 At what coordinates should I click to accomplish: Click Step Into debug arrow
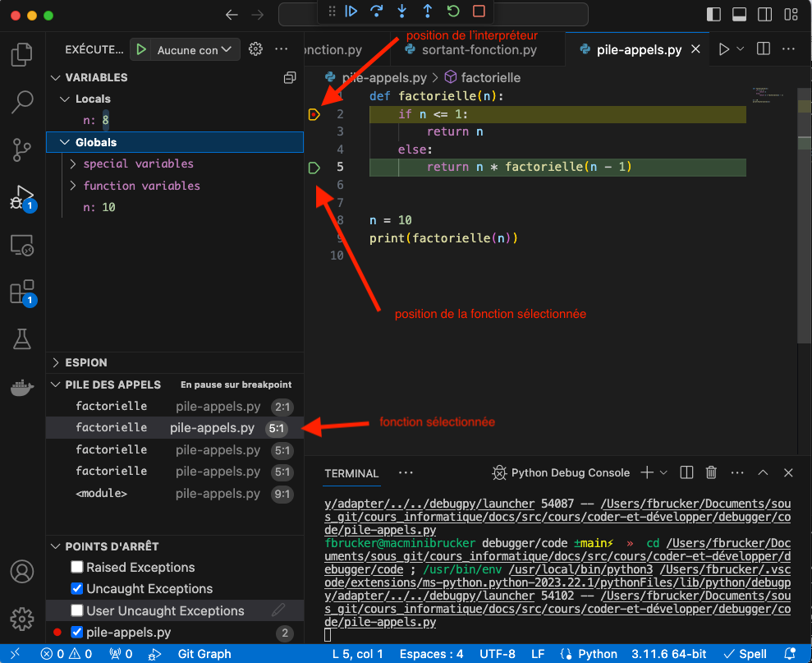[x=401, y=12]
